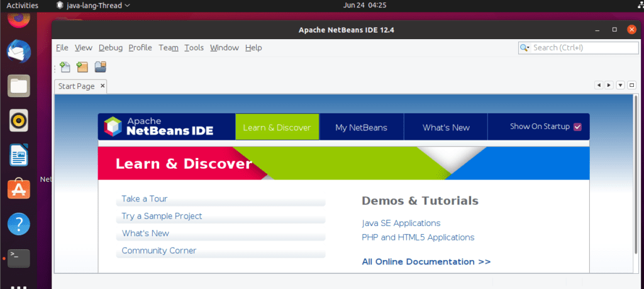
Task: Open Ubuntu Software from the dock
Action: [19, 189]
